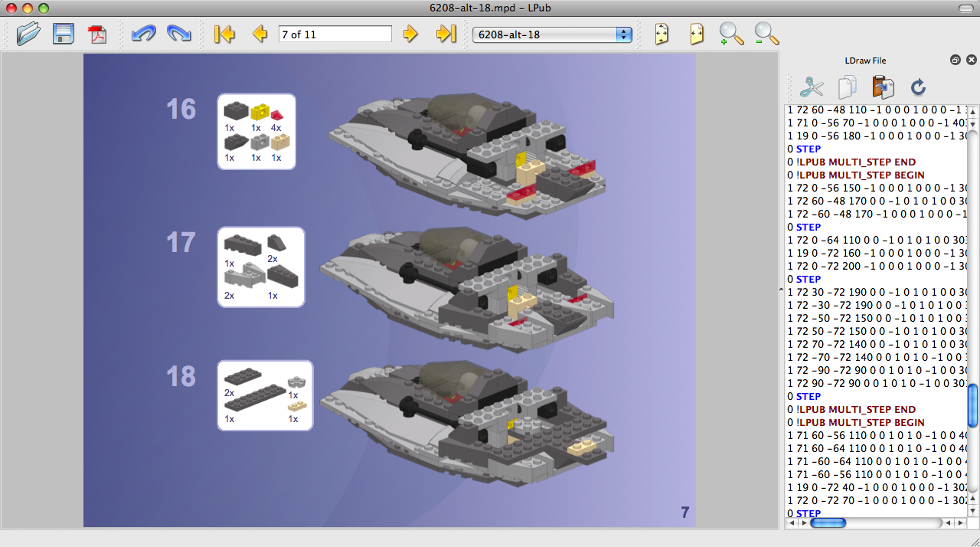The width and height of the screenshot is (980, 547).
Task: Zoom out with the minus magnifier
Action: point(766,34)
